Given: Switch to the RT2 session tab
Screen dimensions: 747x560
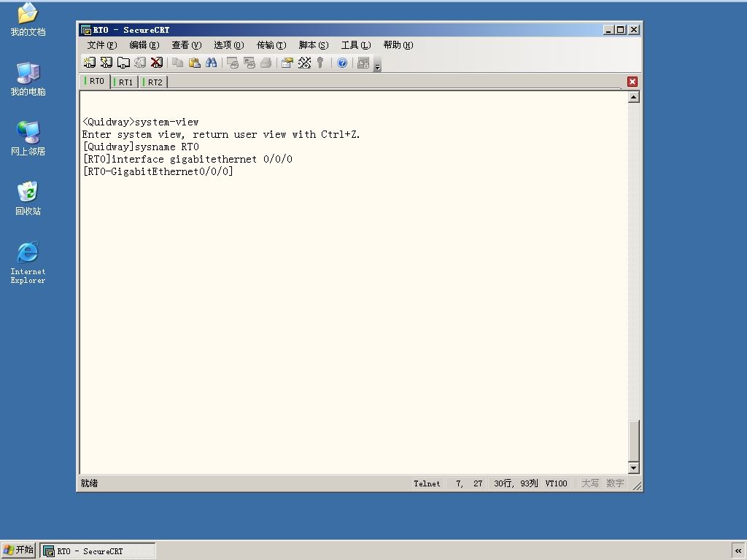Looking at the screenshot, I should tap(153, 82).
